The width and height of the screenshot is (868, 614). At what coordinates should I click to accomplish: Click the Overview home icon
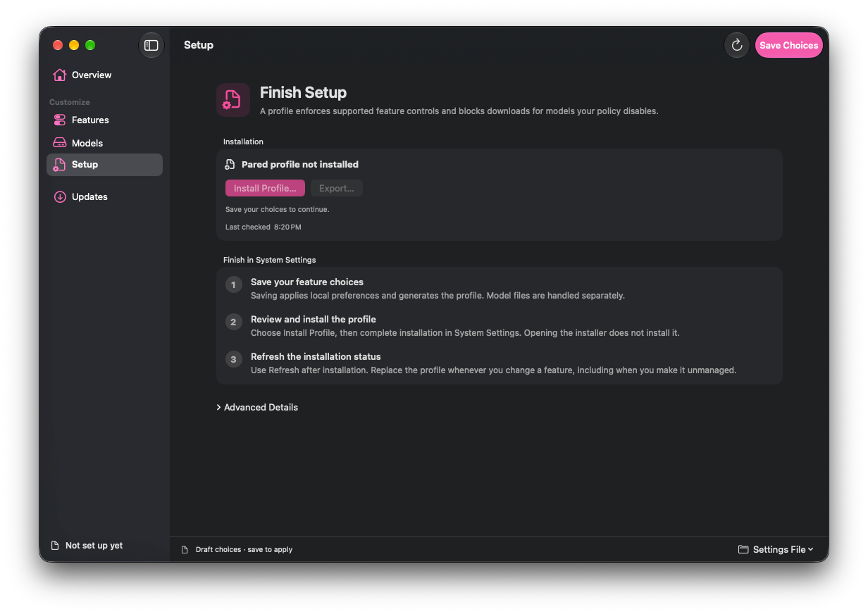[60, 75]
